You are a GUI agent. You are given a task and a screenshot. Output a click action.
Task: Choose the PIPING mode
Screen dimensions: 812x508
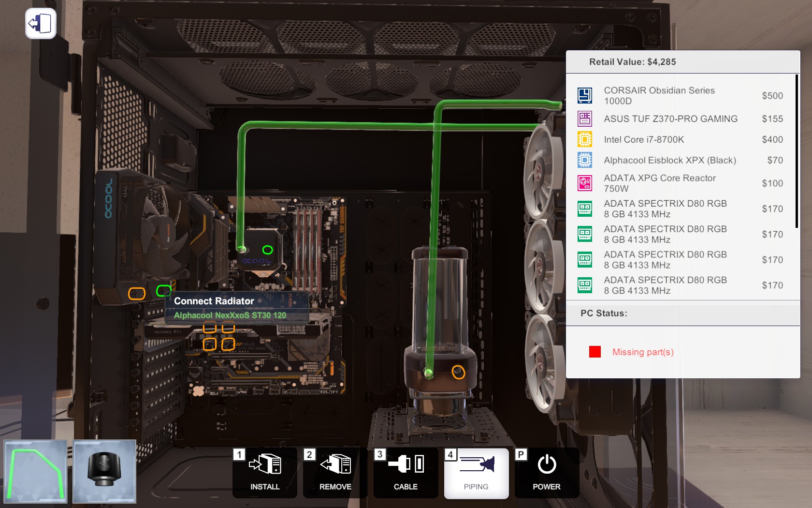pyautogui.click(x=477, y=473)
